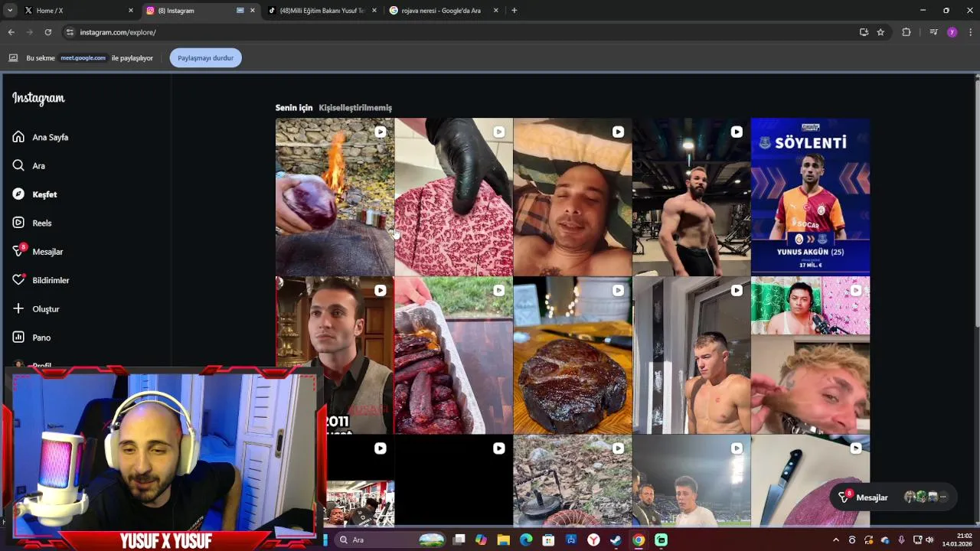This screenshot has width=980, height=551.
Task: Open Chrome three-dot menu
Action: 971,32
